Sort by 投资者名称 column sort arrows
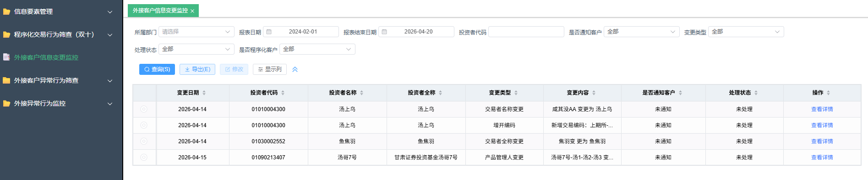Image resolution: width=868 pixels, height=180 pixels. [361, 93]
